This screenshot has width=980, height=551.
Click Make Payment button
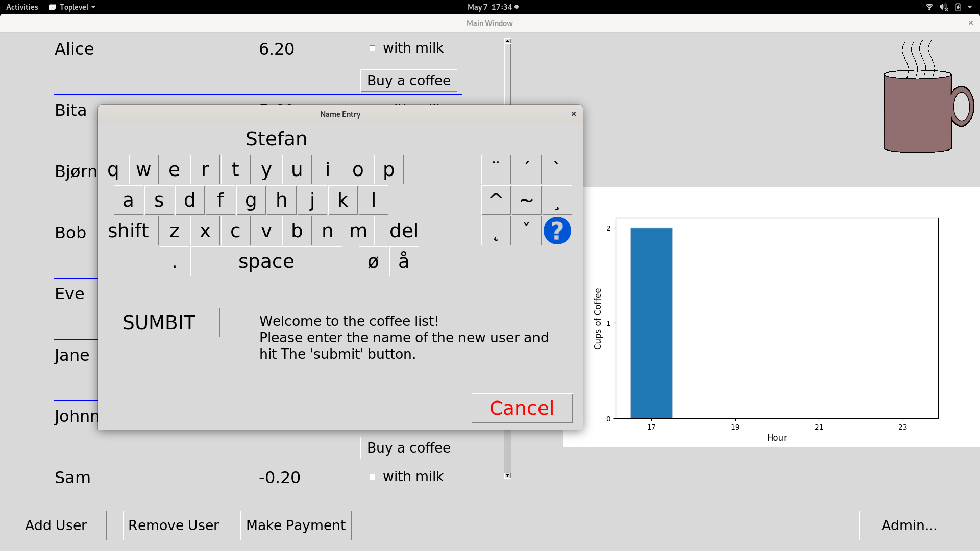pos(296,525)
